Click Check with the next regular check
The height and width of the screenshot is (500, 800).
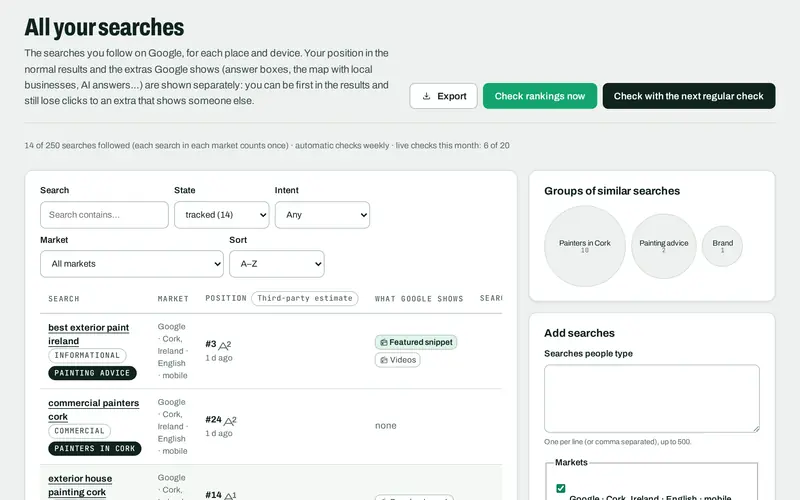pos(689,96)
